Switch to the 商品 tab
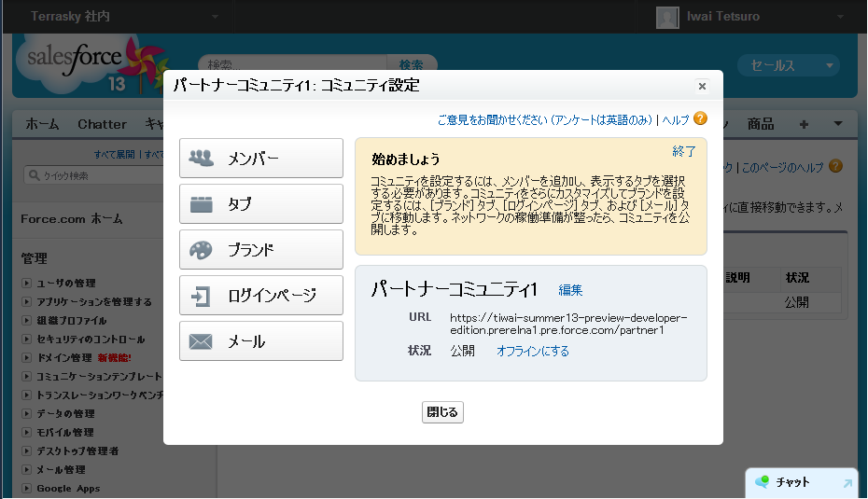This screenshot has width=868, height=499. coord(761,124)
